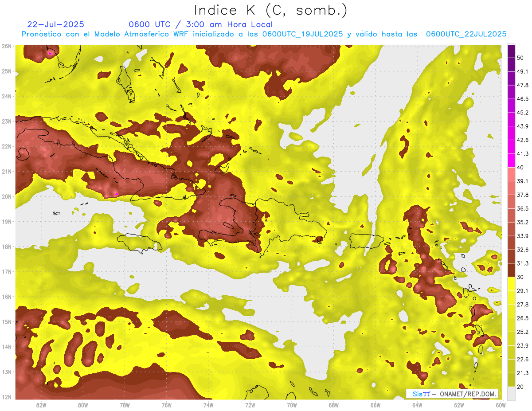Select the '62W' longitude label
The image size is (532, 411).
[x=459, y=405]
